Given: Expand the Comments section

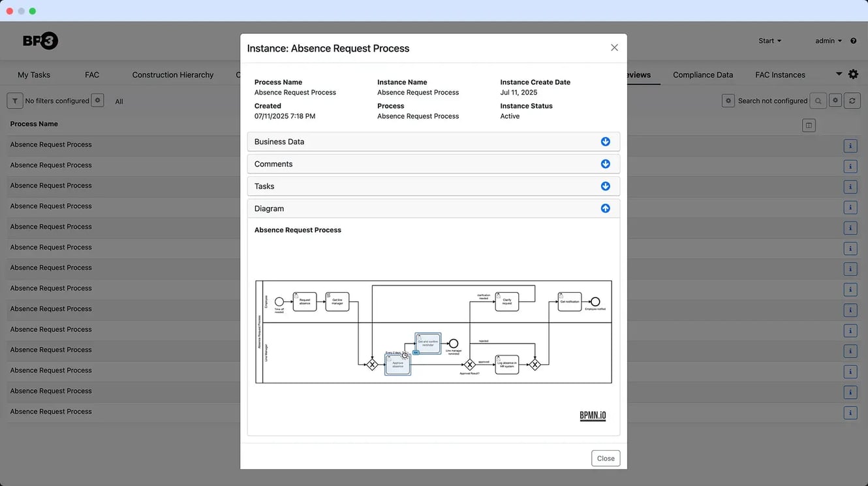Looking at the screenshot, I should 605,164.
